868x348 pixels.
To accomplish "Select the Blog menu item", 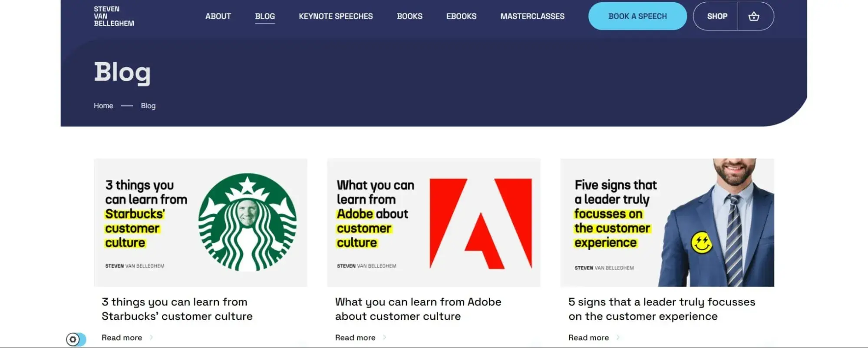I will coord(265,17).
